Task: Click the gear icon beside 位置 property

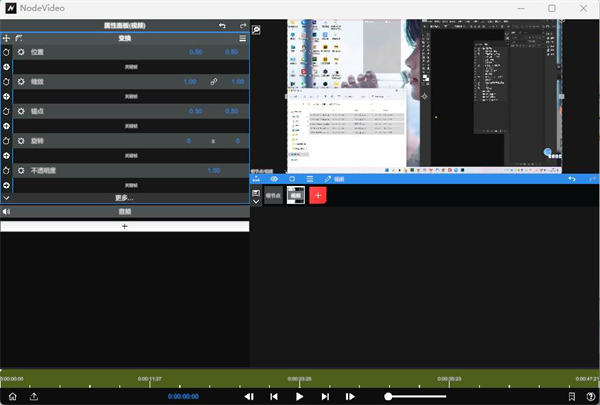Action: pyautogui.click(x=21, y=51)
